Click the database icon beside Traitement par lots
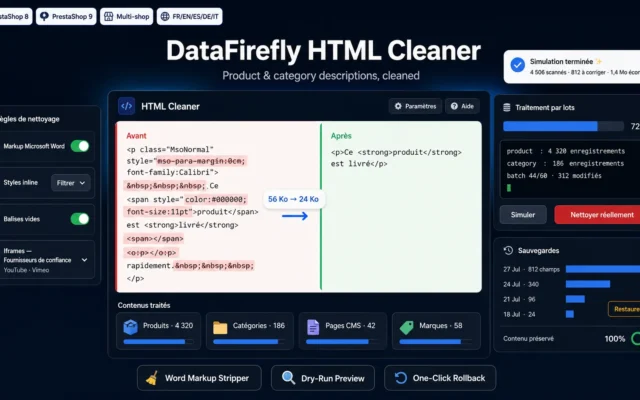 (507, 107)
